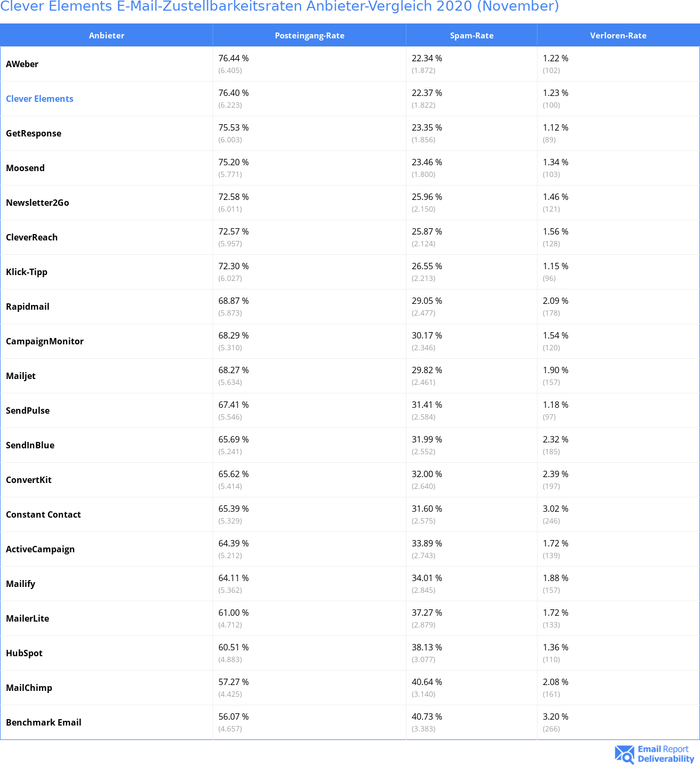Select Rapidmail inbox rate 68.87 %
The image size is (700, 765).
coord(233,301)
